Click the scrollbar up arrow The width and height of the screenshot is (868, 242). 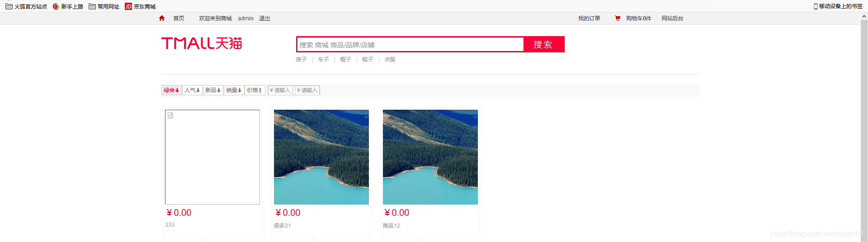point(864,16)
